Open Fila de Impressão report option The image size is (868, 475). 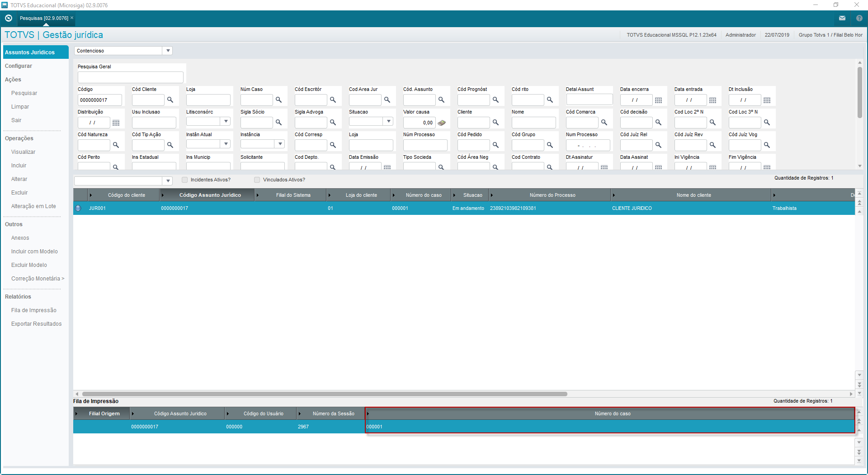coord(34,310)
